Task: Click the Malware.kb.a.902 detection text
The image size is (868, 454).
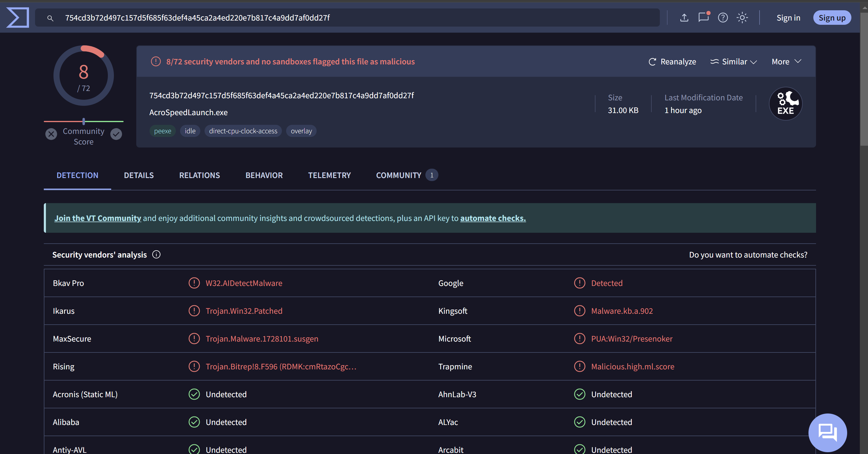Action: pyautogui.click(x=622, y=311)
